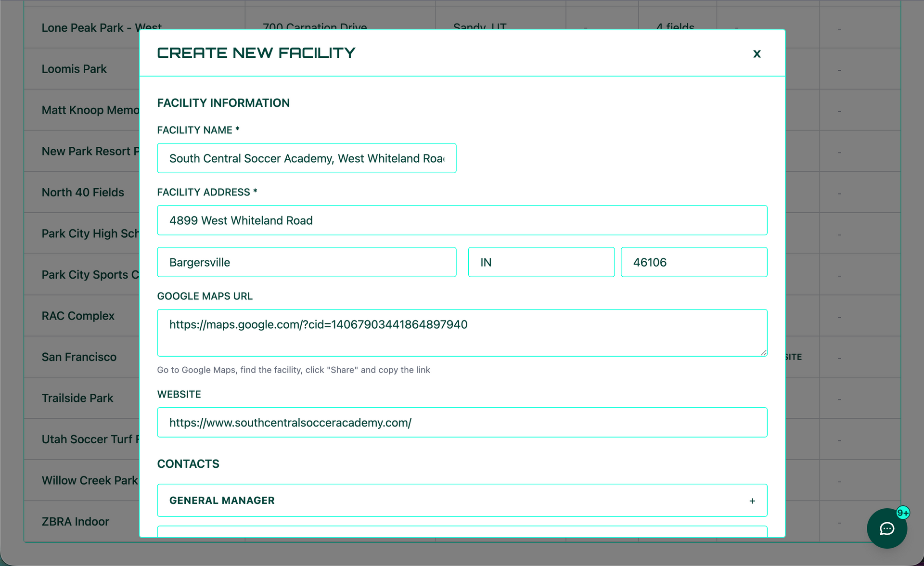Grab the Google Maps textarea resize handle
The height and width of the screenshot is (566, 924).
pos(763,353)
